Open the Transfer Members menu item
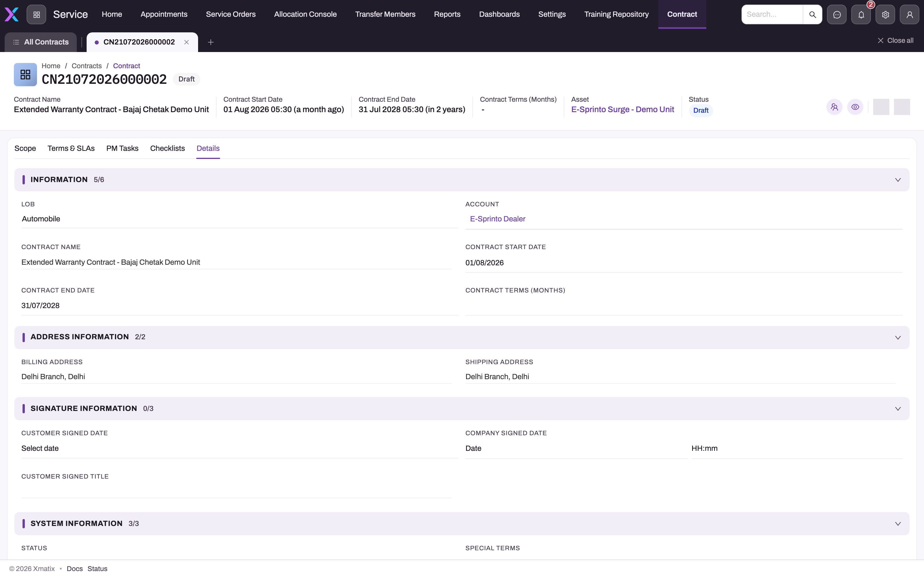This screenshot has width=924, height=578. [x=385, y=14]
